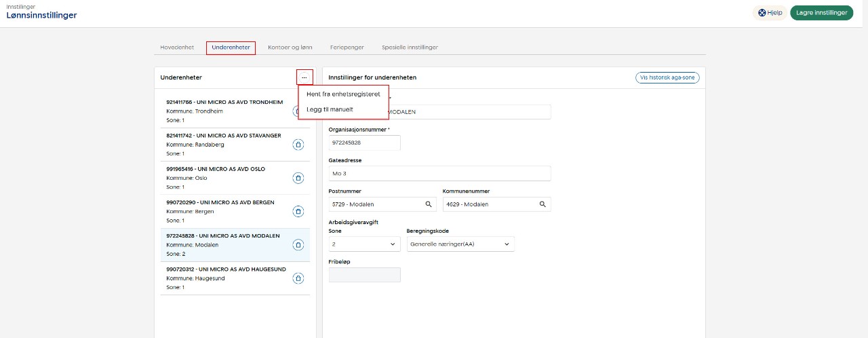Click trash icon for AVD OSLO
The image size is (868, 338).
tap(298, 178)
